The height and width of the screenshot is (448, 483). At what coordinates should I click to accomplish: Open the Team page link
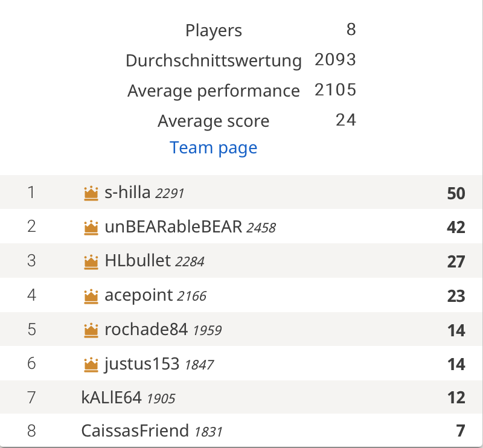(214, 147)
